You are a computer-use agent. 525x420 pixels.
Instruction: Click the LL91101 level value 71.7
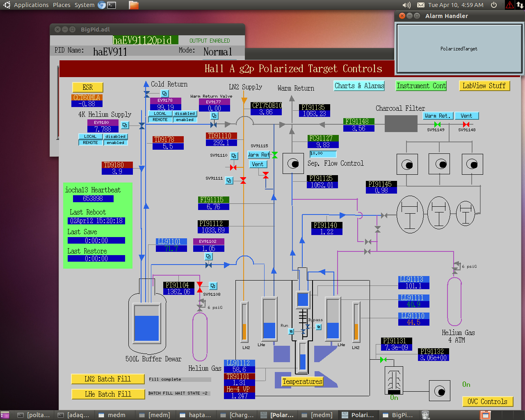pos(171,249)
